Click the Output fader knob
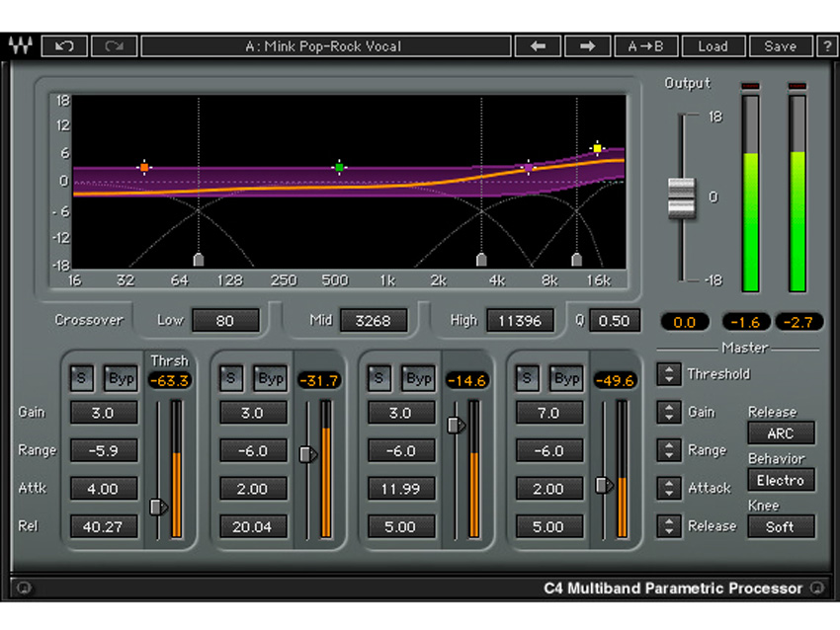 [682, 198]
